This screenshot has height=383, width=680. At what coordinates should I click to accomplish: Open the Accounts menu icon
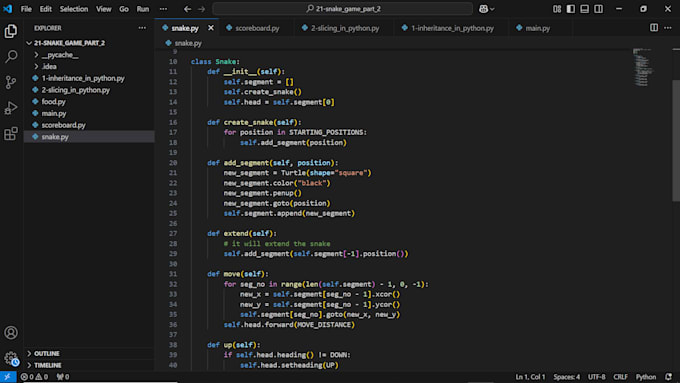click(11, 333)
